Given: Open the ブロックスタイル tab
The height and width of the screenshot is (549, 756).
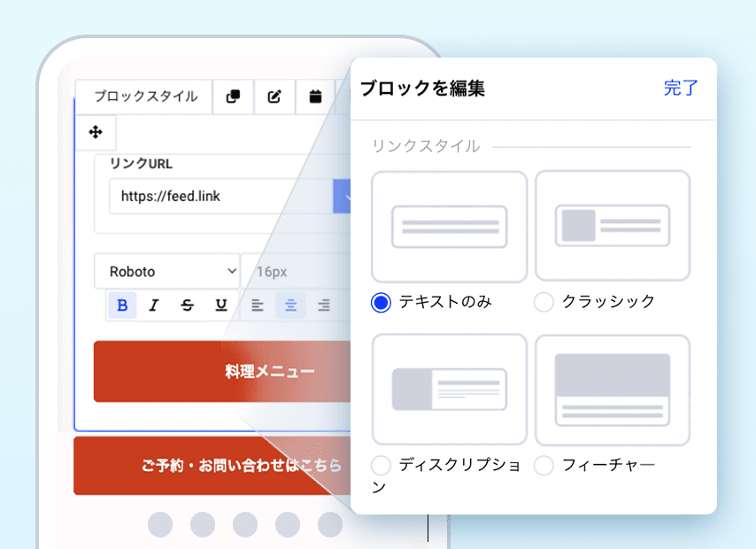Looking at the screenshot, I should 145,97.
